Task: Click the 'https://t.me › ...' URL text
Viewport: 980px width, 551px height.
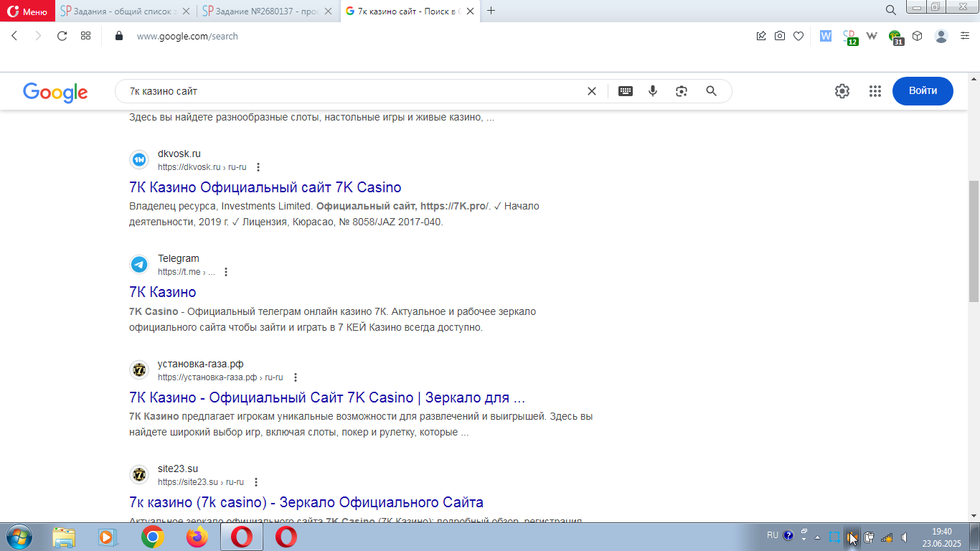Action: 187,272
